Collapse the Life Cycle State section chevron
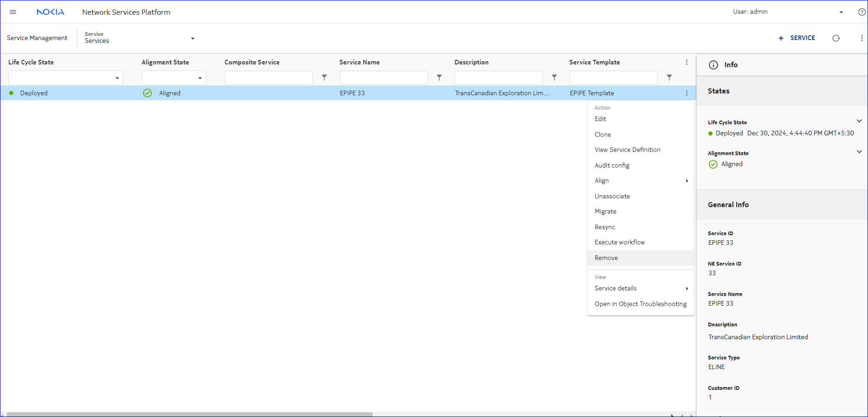This screenshot has width=868, height=417. [x=859, y=121]
